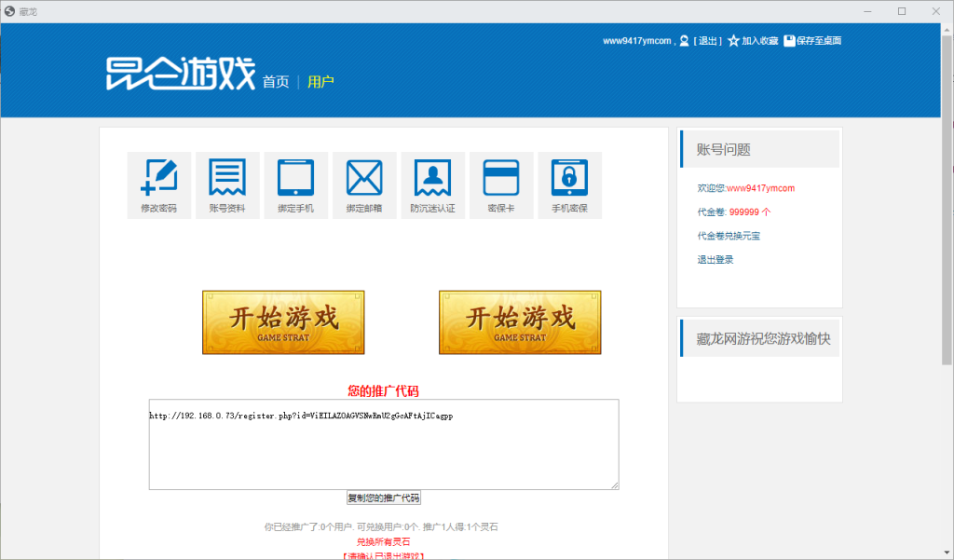Click the user avatar icon in header
The width and height of the screenshot is (954, 560).
(x=684, y=41)
